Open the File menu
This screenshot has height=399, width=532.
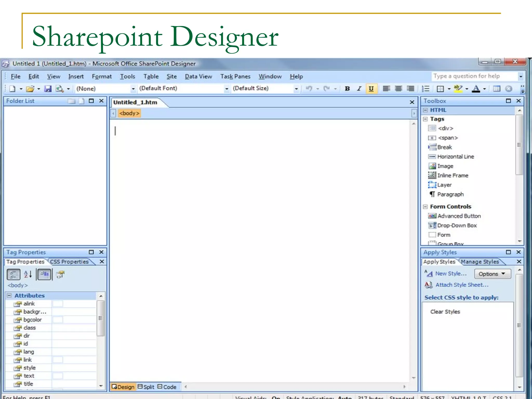click(15, 76)
